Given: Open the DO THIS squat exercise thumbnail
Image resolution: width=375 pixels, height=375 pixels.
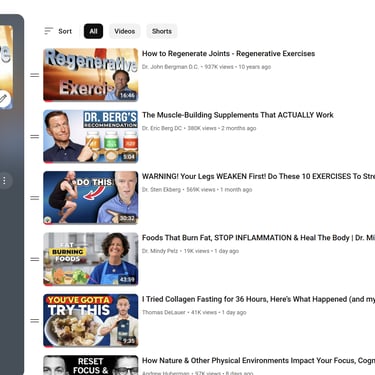Looking at the screenshot, I should 91,198.
